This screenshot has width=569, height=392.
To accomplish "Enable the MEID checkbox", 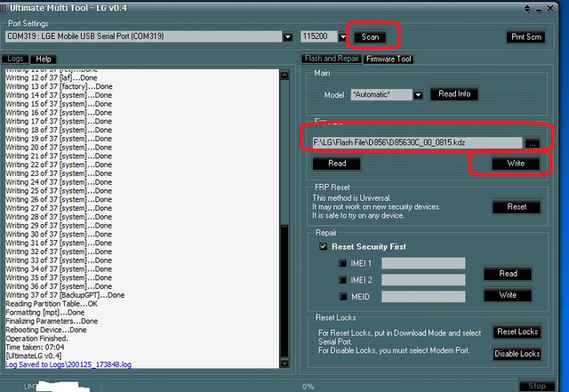I will pyautogui.click(x=343, y=297).
